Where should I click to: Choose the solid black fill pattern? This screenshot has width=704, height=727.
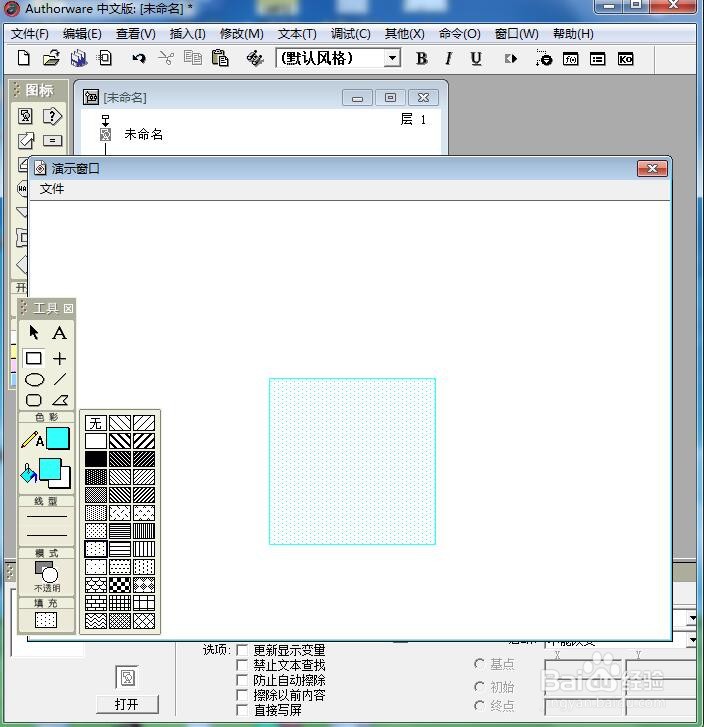[x=96, y=459]
